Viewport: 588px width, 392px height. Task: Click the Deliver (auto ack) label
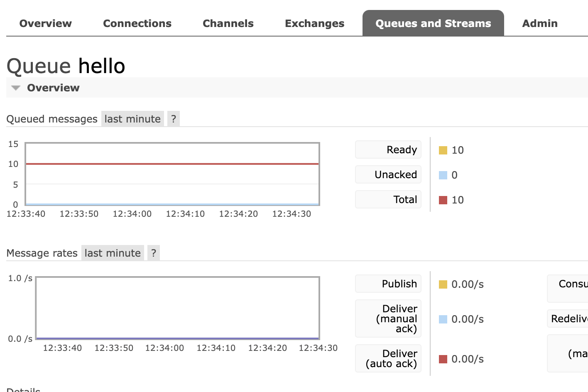[388, 358]
